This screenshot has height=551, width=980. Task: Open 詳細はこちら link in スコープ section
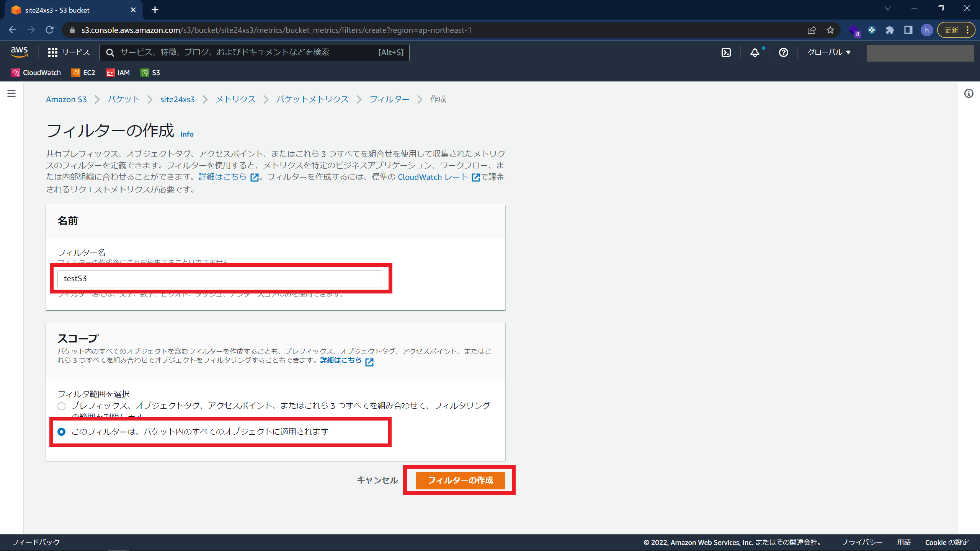tap(347, 361)
